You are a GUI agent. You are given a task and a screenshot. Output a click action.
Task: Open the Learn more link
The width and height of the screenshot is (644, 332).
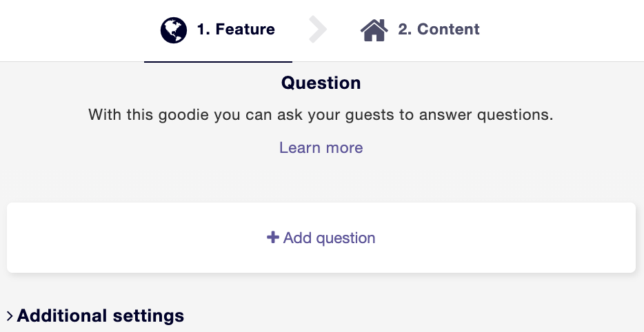[x=321, y=147]
